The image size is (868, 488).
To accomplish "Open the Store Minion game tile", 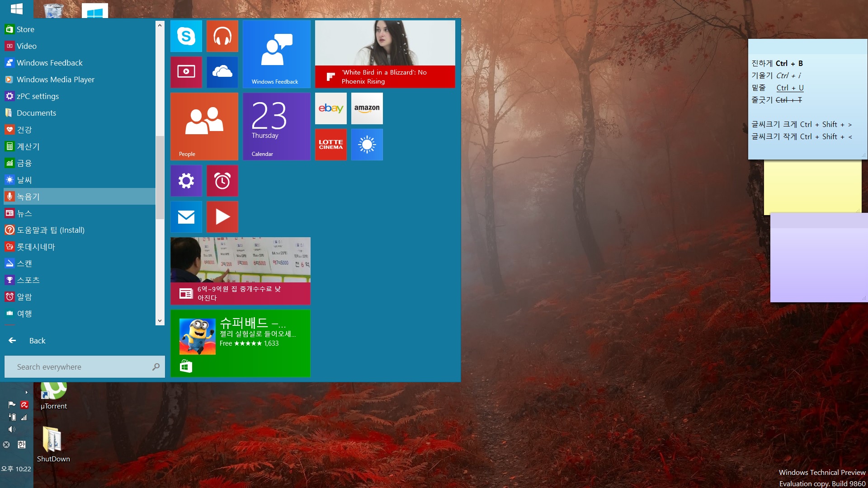I will pos(240,343).
